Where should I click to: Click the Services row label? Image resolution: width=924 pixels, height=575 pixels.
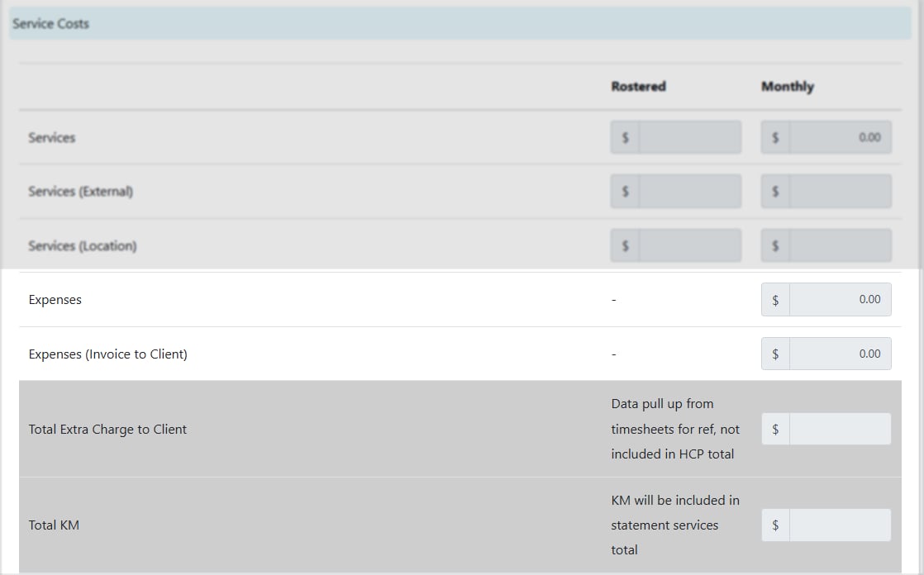pos(52,137)
